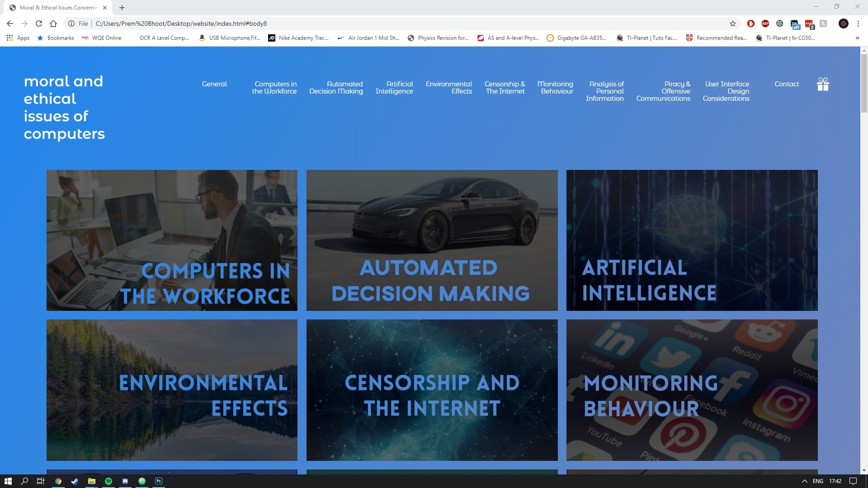The width and height of the screenshot is (868, 488).
Task: Show hidden system tray icons
Action: point(804,481)
